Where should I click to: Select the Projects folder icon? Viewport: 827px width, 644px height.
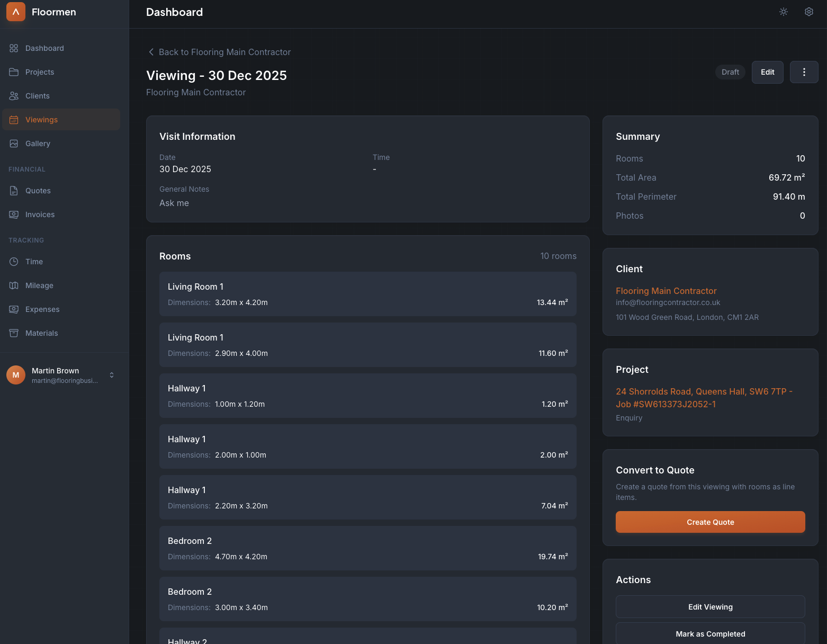(14, 71)
